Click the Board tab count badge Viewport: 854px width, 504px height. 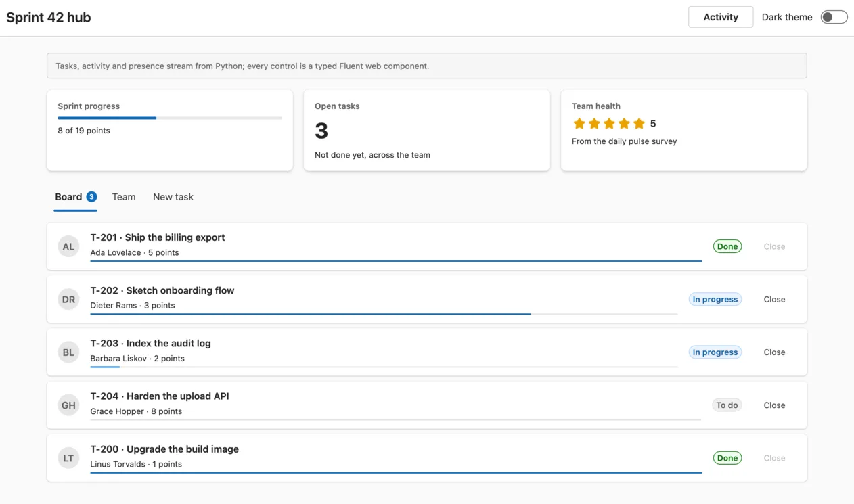point(91,197)
